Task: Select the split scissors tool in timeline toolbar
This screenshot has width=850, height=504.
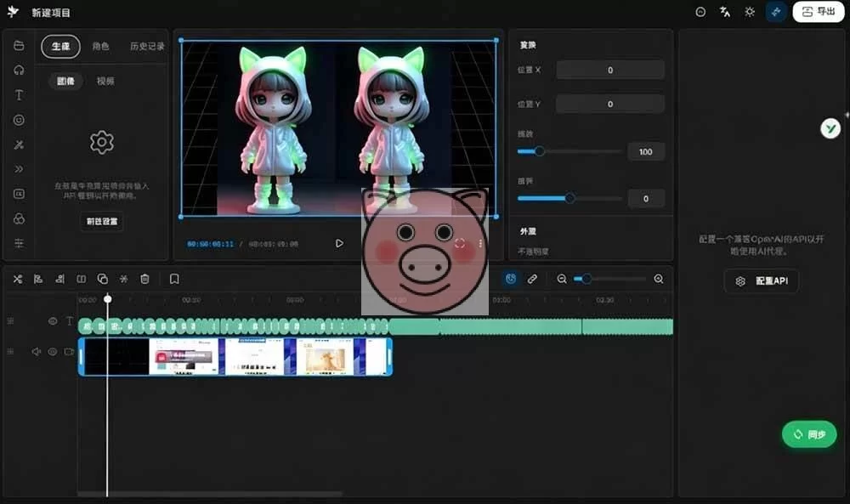Action: [x=18, y=279]
